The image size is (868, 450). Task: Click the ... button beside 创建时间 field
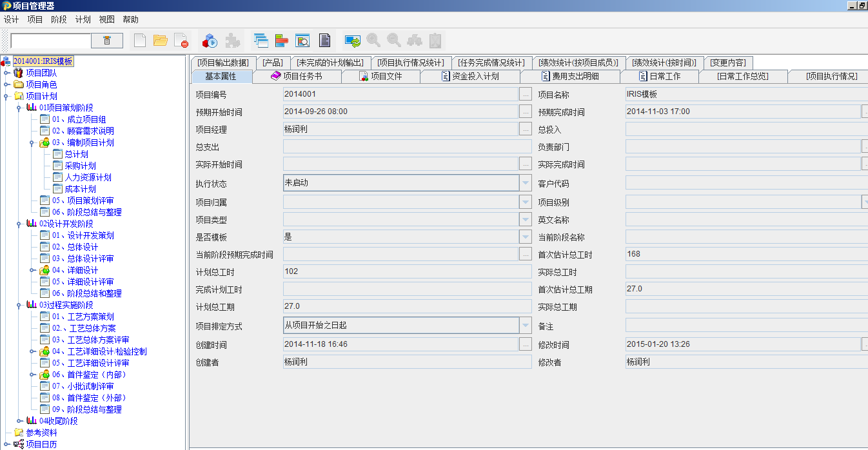526,344
